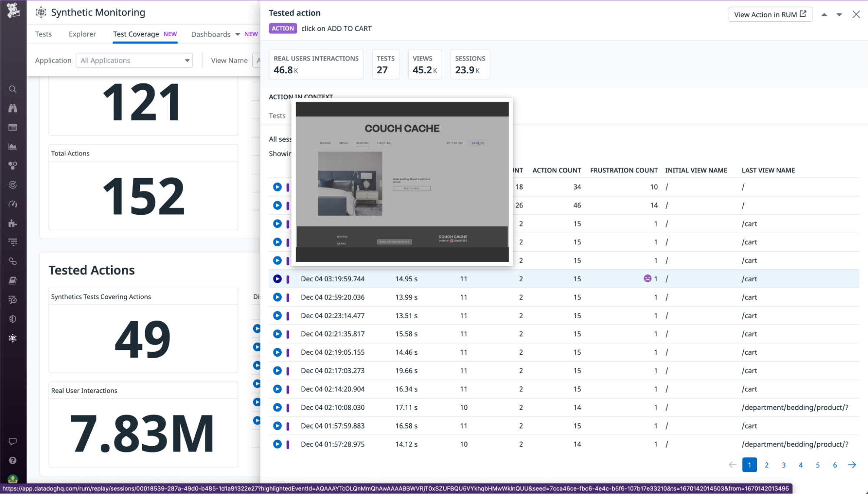Click the previous-action up caret near View Action

(823, 14)
